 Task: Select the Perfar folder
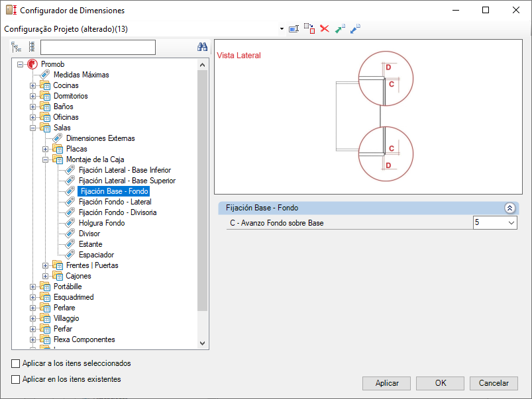coord(63,329)
